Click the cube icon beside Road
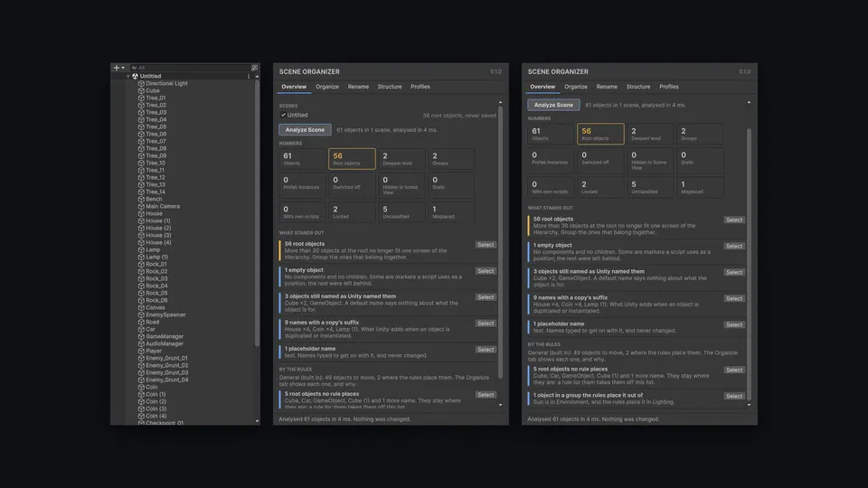 coord(141,322)
